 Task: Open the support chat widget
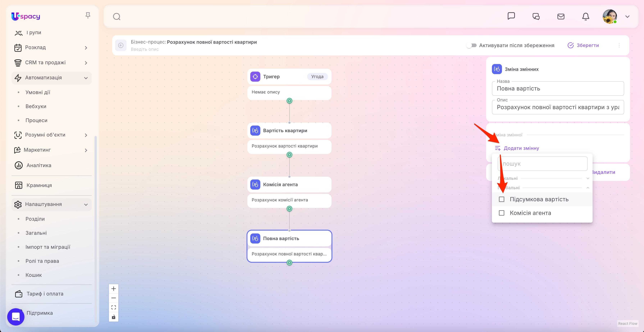point(16,317)
